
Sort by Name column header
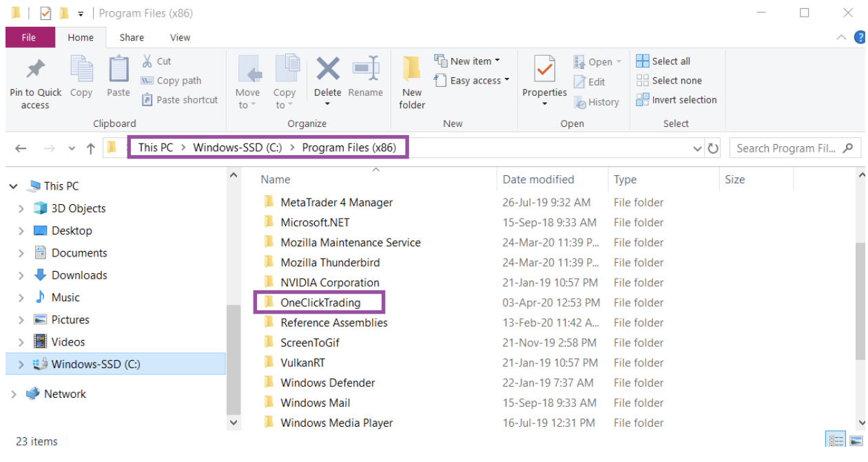[276, 179]
